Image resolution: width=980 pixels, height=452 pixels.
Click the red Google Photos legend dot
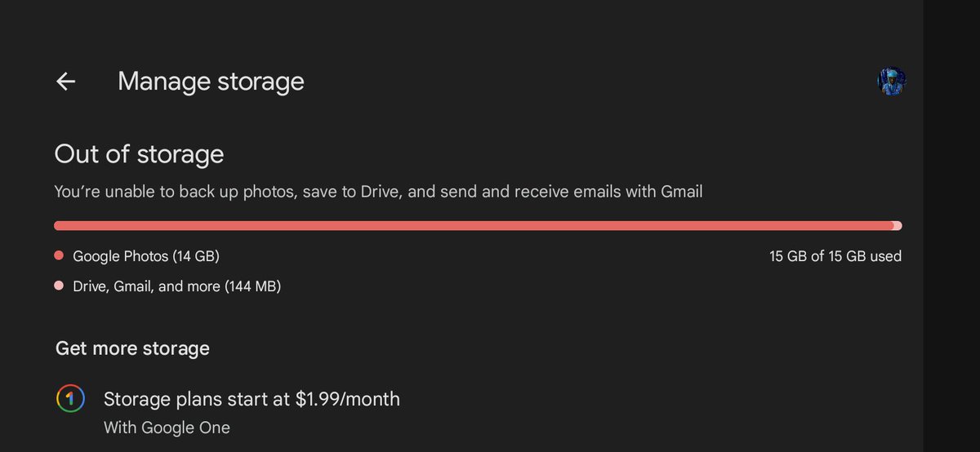[x=59, y=256]
